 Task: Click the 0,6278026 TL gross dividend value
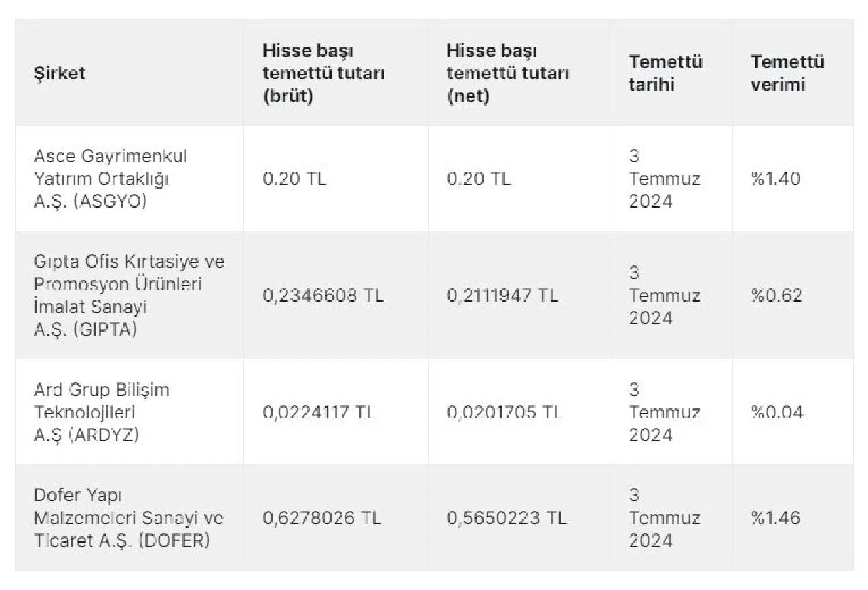(321, 518)
